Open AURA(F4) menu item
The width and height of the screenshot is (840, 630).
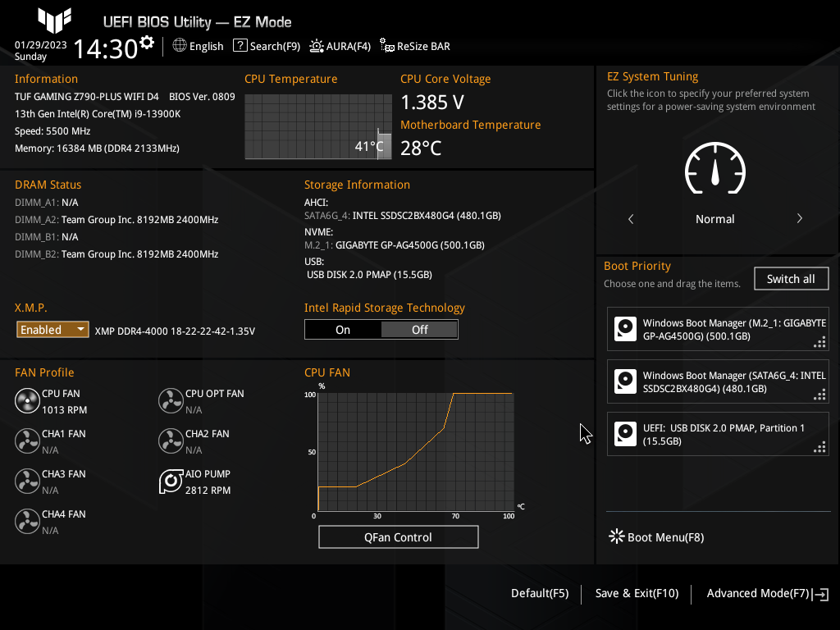(x=340, y=46)
